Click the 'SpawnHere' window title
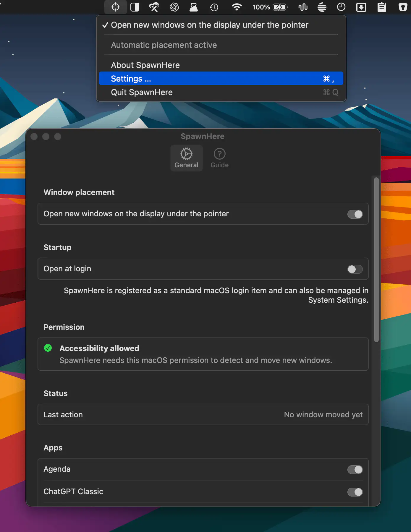 tap(203, 136)
